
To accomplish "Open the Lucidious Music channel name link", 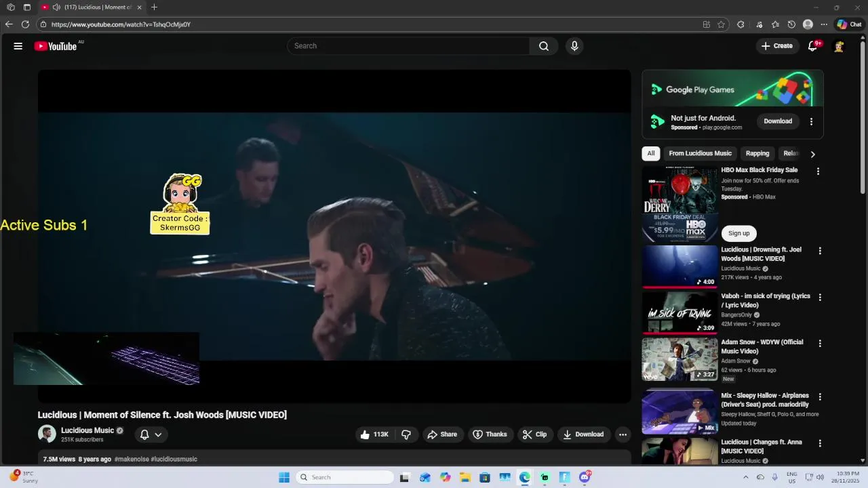I will pos(87,430).
